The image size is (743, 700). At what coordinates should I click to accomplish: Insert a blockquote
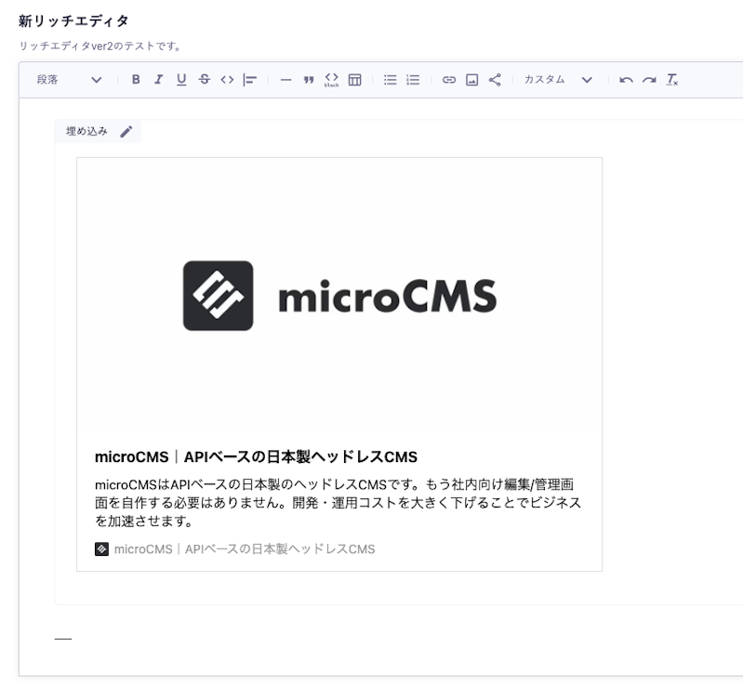[309, 80]
